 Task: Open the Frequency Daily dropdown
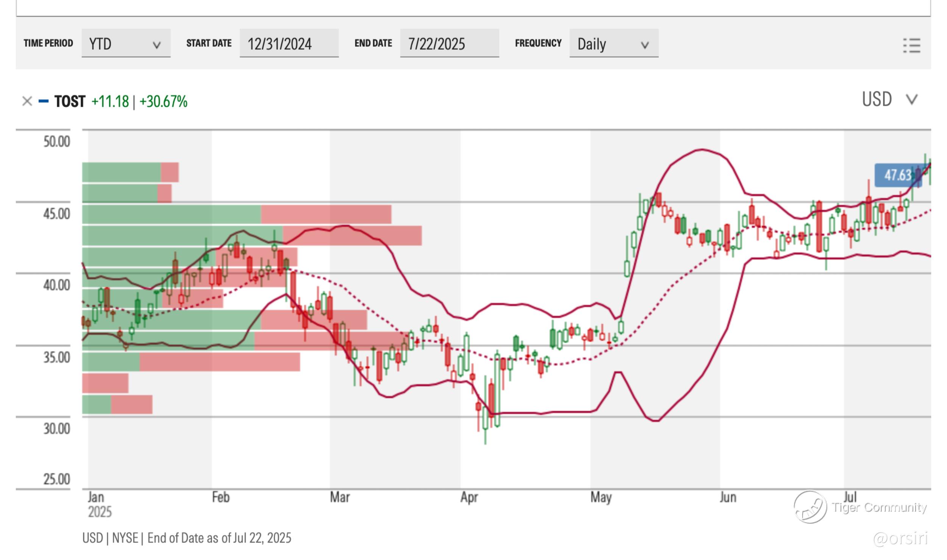tap(613, 44)
